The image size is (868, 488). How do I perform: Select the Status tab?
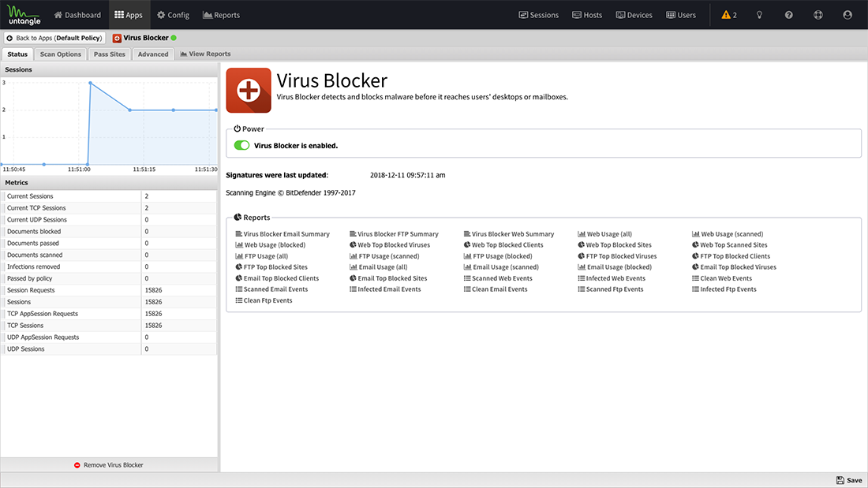(17, 54)
